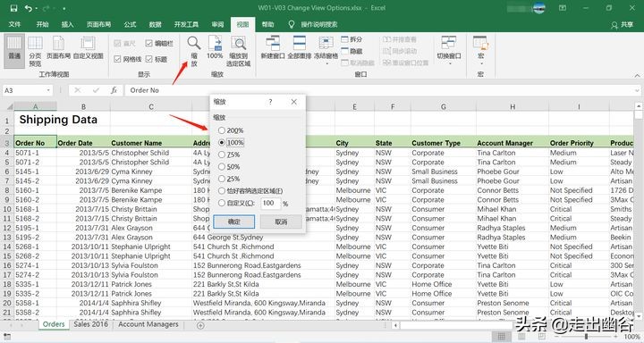Open the Name Box dropdown arrow
The image size is (644, 343).
coord(48,90)
